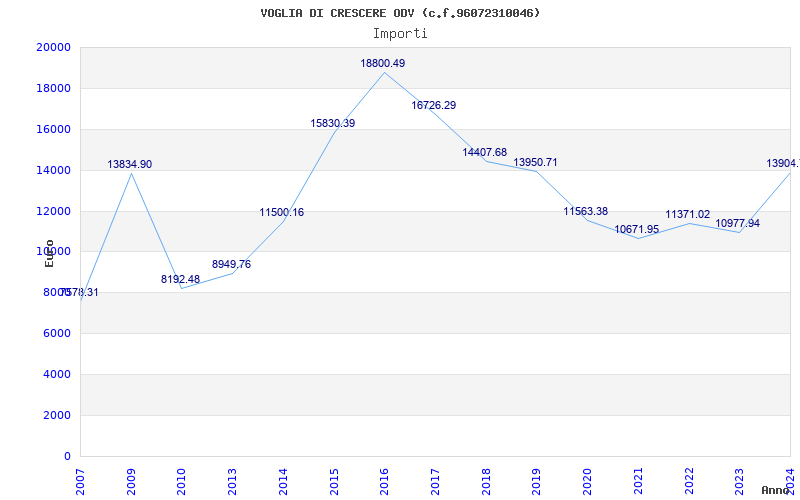The image size is (800, 500).
Task: Click the x-axis year 2018
Action: point(486,482)
